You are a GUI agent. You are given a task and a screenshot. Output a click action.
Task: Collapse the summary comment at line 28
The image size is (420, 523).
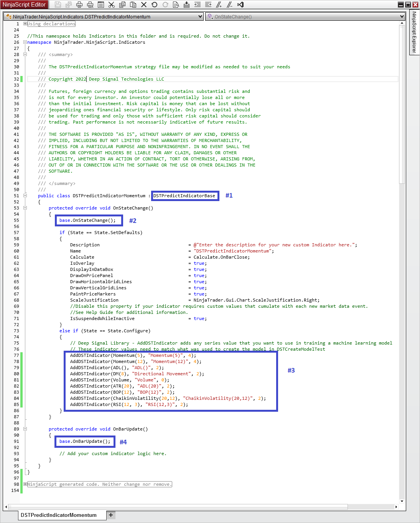point(25,54)
